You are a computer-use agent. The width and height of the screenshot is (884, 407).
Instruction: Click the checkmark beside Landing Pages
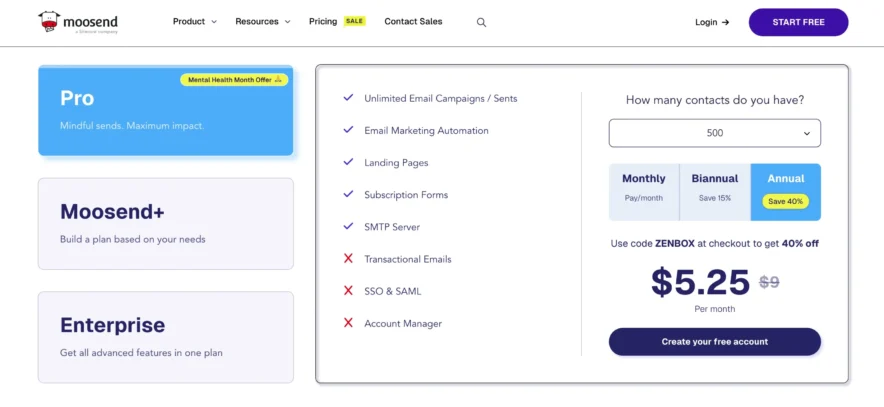click(x=348, y=162)
